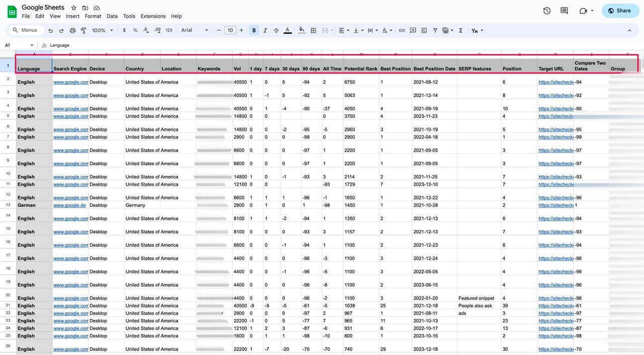
Task: Toggle strikethrough formatting
Action: pyautogui.click(x=276, y=30)
